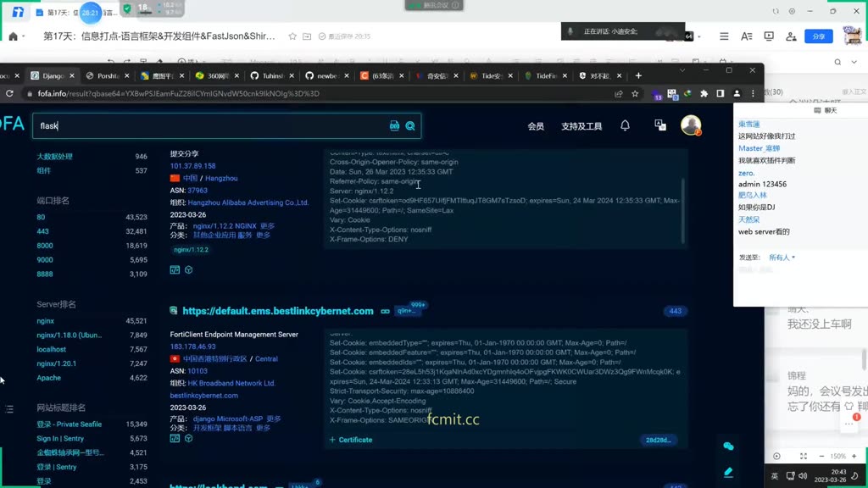The image size is (868, 488).
Task: Click the link icon beside bestlinkcybernet URL
Action: [x=386, y=312]
